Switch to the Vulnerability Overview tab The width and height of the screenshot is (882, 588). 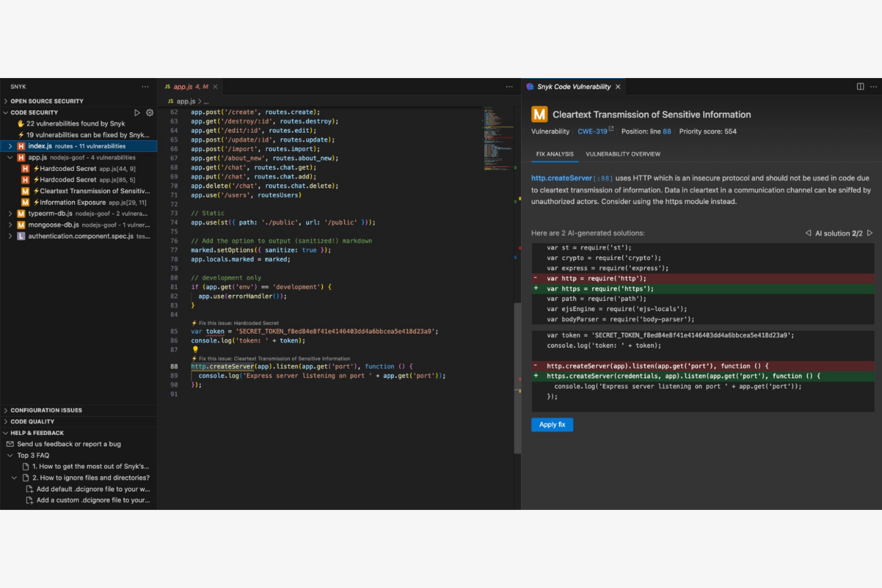pyautogui.click(x=623, y=154)
